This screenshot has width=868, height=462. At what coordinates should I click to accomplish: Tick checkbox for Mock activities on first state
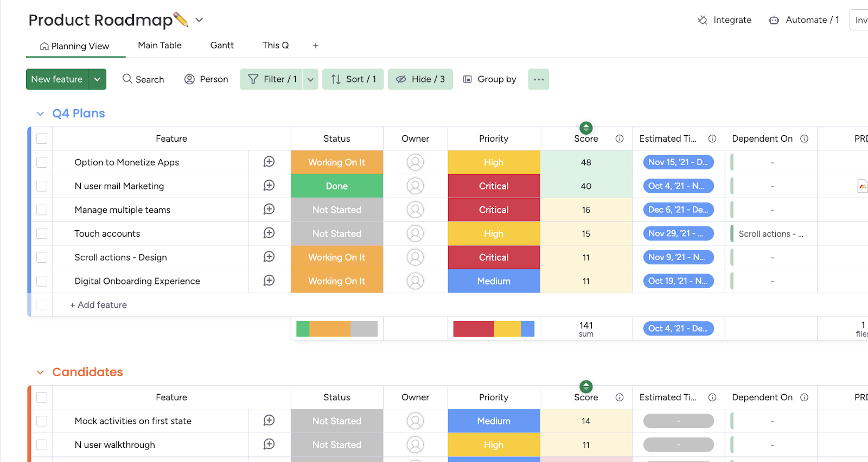click(42, 421)
